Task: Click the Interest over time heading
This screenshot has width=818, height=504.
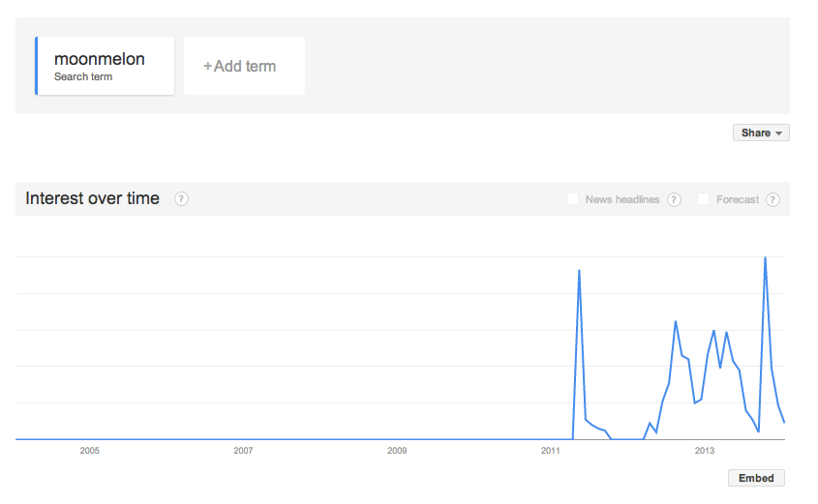Action: click(x=93, y=199)
